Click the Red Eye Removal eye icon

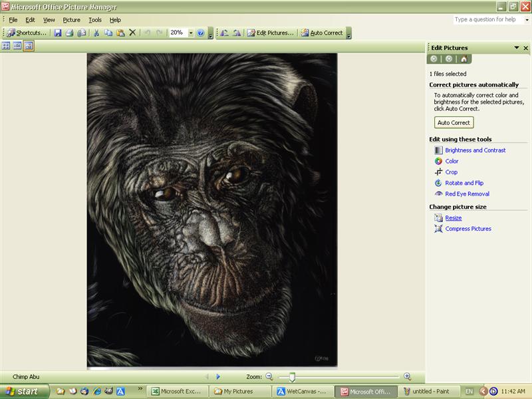tap(439, 194)
